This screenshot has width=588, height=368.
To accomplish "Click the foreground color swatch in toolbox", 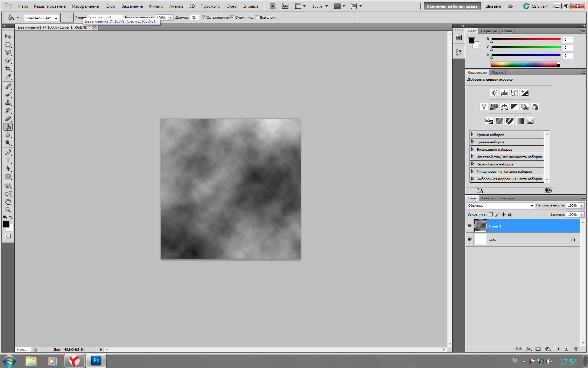I will click(6, 224).
